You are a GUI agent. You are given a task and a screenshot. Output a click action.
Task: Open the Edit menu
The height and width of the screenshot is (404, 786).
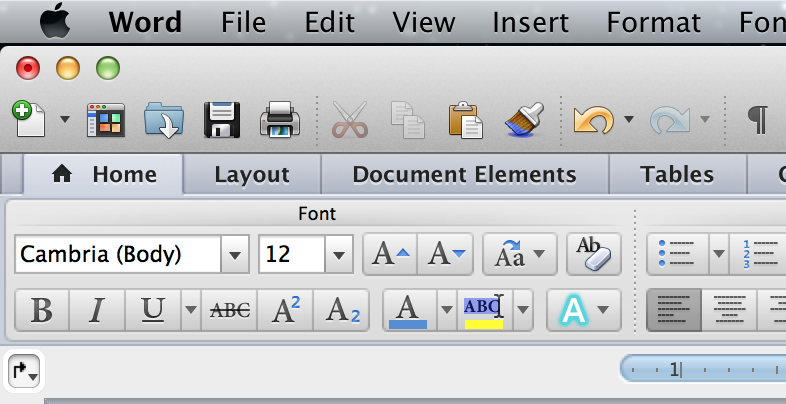(x=329, y=23)
